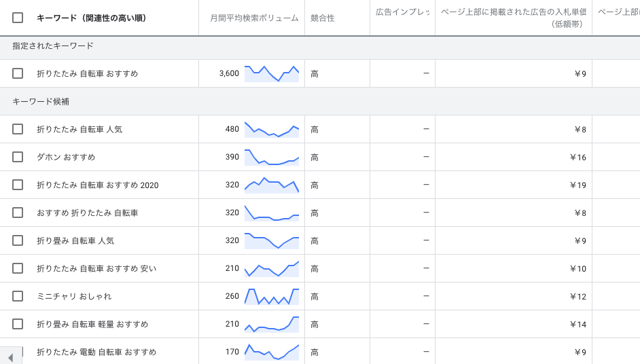Tick checkbox for 折りたたみ 自転車 おすすめ 2020
The width and height of the screenshot is (640, 364).
[18, 185]
